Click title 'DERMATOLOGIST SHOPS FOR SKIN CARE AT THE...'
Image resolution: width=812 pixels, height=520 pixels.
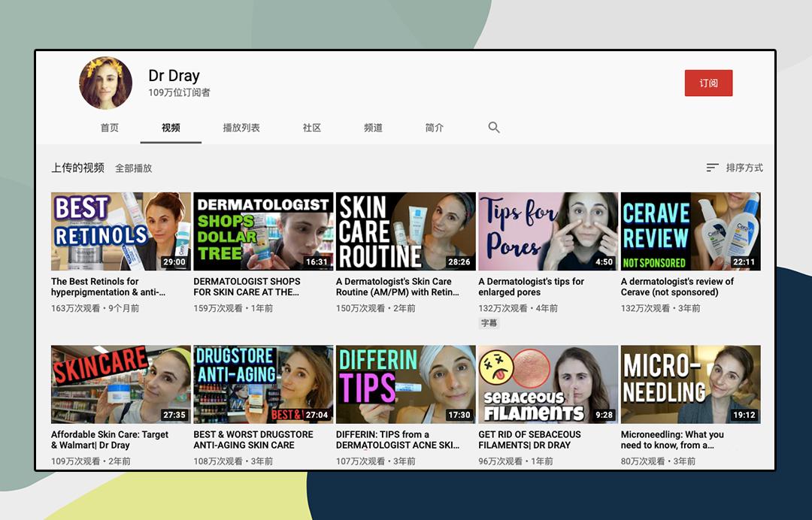pos(247,286)
